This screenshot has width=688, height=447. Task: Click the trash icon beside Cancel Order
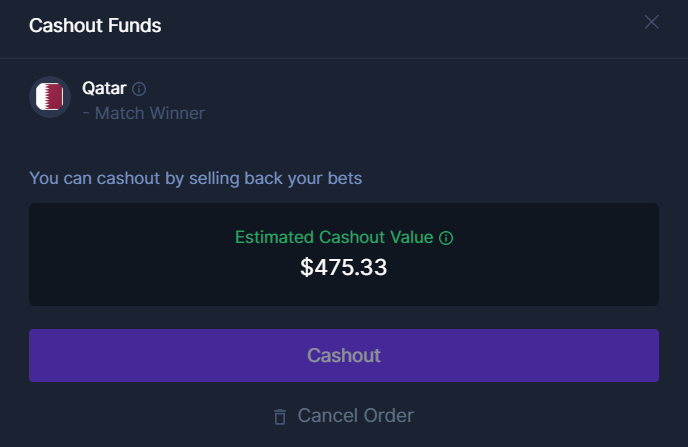280,416
